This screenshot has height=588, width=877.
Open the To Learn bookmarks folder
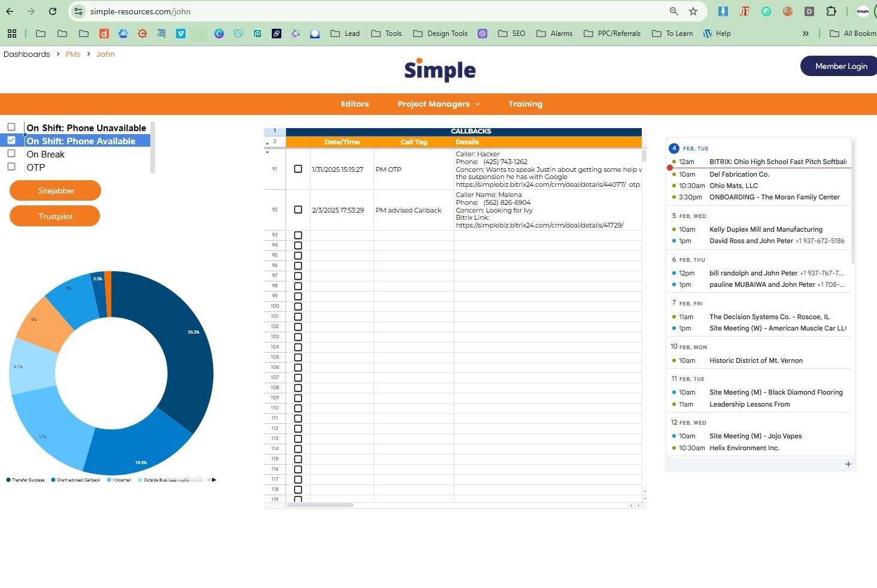point(672,34)
